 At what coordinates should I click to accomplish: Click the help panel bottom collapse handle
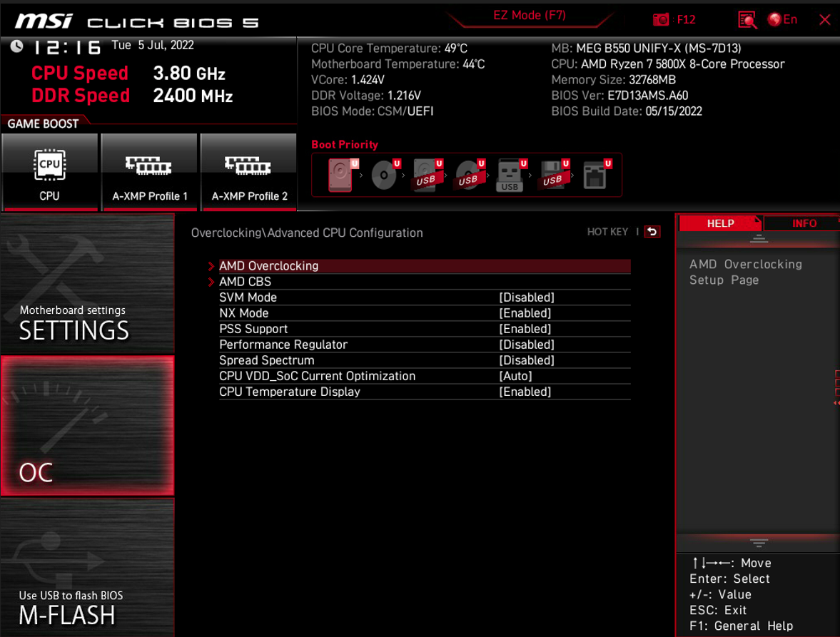(759, 543)
